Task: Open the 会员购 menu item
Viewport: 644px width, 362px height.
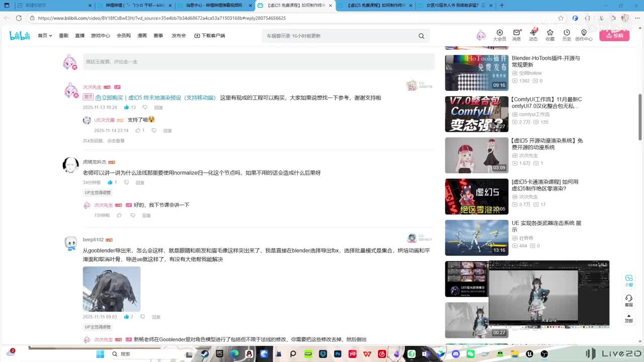Action: [124, 36]
